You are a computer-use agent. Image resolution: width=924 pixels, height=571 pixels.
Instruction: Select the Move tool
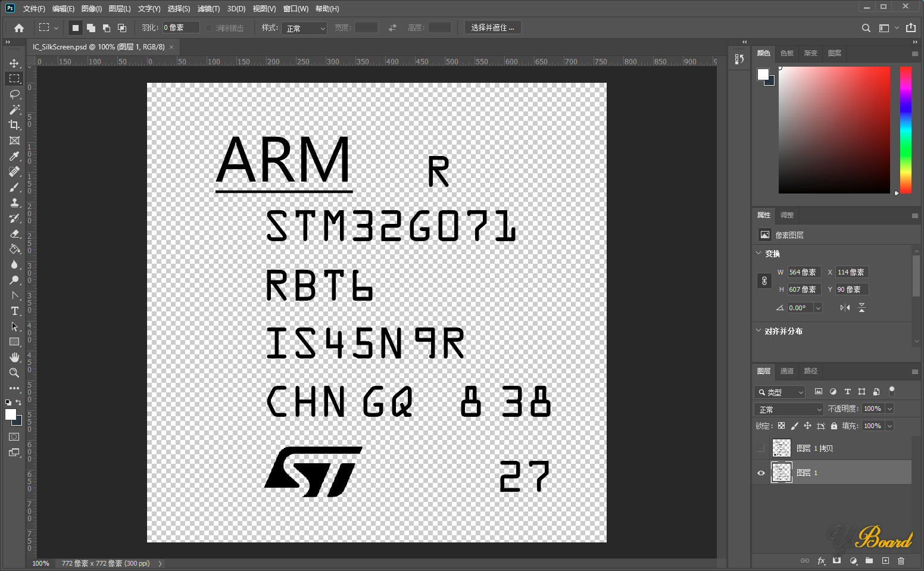[x=14, y=63]
